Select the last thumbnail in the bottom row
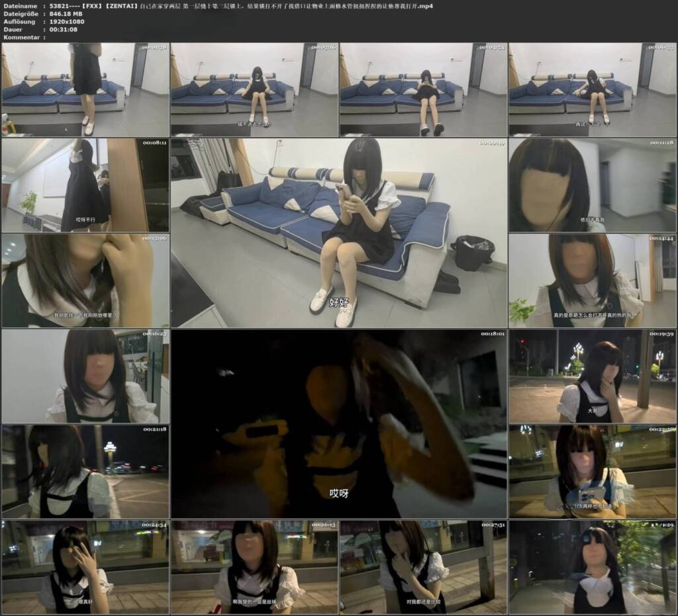The width and height of the screenshot is (678, 616). (x=593, y=567)
